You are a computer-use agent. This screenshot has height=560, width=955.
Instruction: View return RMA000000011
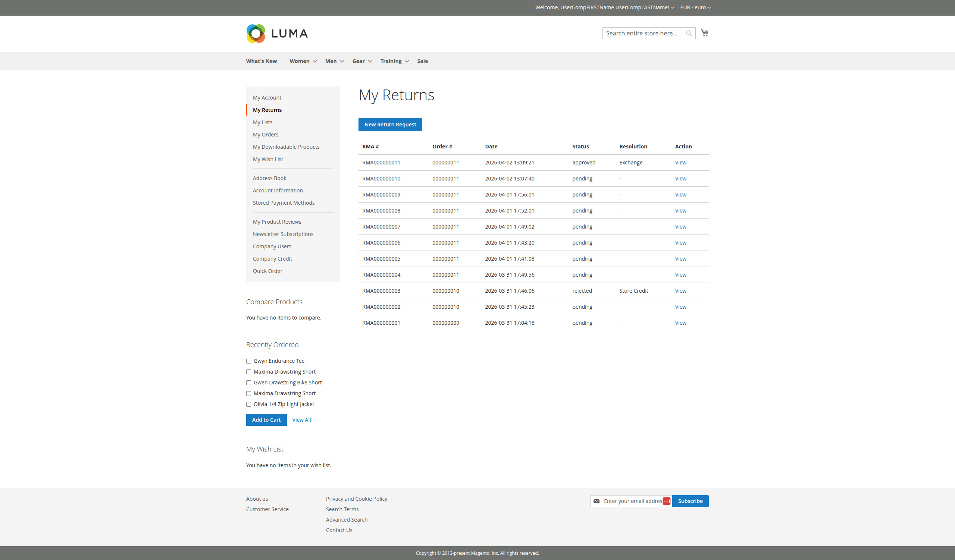coord(680,163)
